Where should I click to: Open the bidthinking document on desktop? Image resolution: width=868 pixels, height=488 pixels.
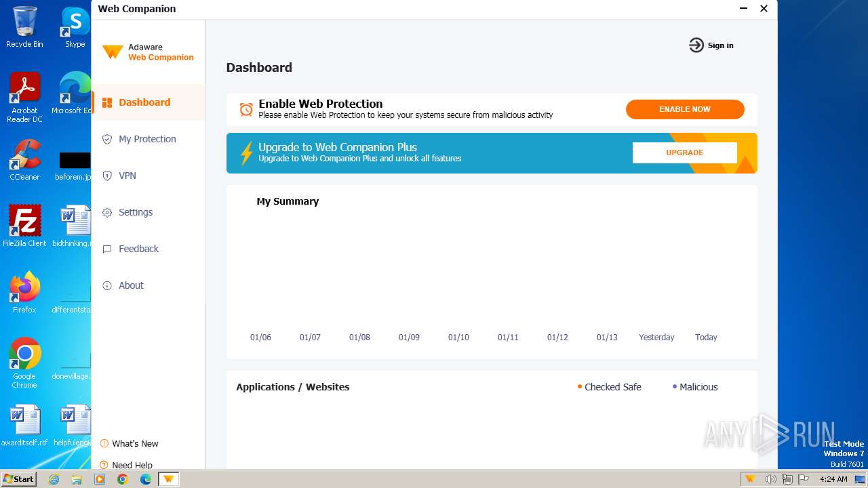pos(73,226)
